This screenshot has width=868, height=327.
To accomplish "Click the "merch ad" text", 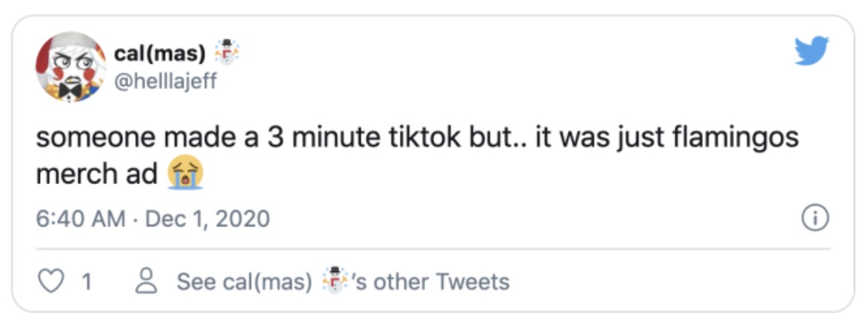I will 96,175.
